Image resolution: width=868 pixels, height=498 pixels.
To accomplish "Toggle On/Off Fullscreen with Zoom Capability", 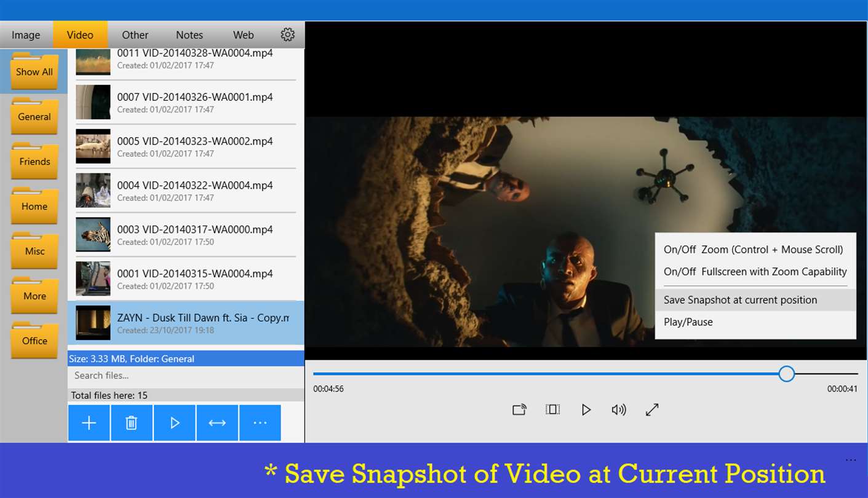I will click(x=755, y=272).
